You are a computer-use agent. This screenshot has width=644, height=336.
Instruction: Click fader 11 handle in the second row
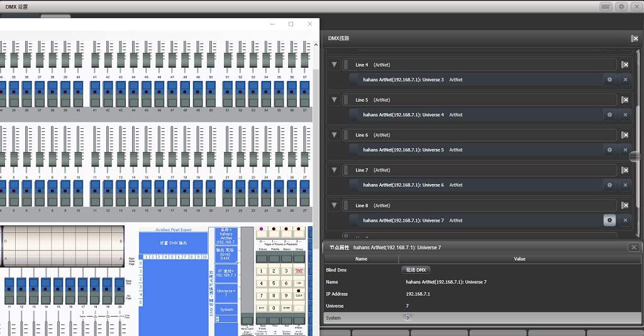(x=95, y=159)
